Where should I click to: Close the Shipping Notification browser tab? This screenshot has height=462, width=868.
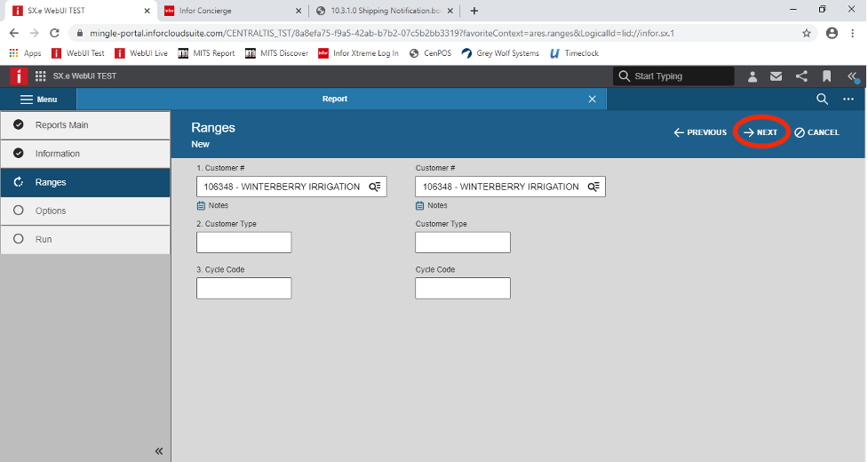coord(450,11)
